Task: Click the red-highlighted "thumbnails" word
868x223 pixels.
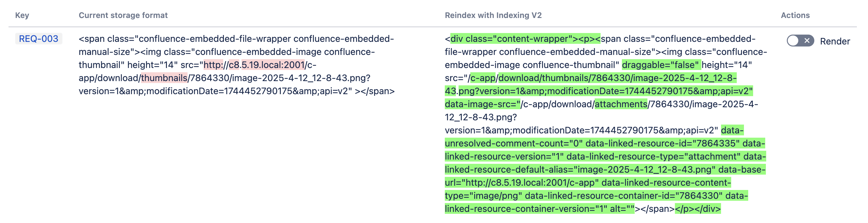Action: pyautogui.click(x=164, y=78)
